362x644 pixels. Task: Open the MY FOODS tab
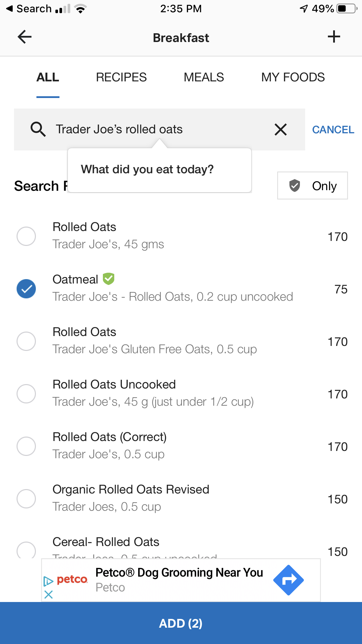(x=293, y=78)
